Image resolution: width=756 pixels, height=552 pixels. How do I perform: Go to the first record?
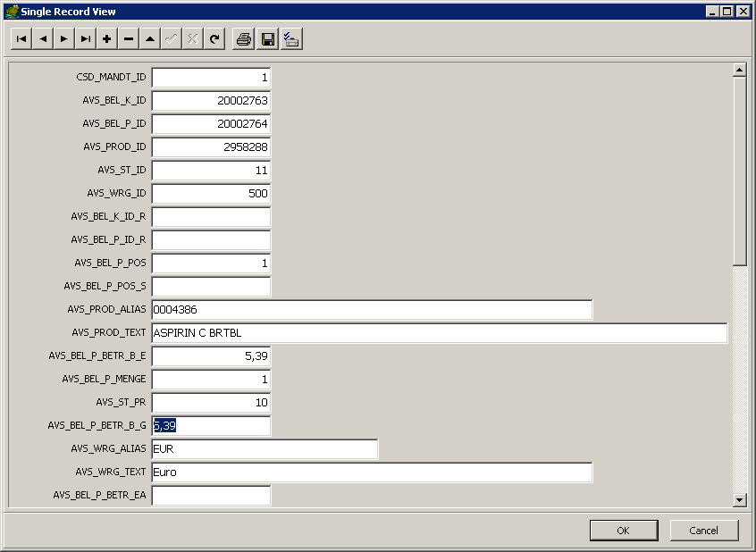tap(21, 39)
